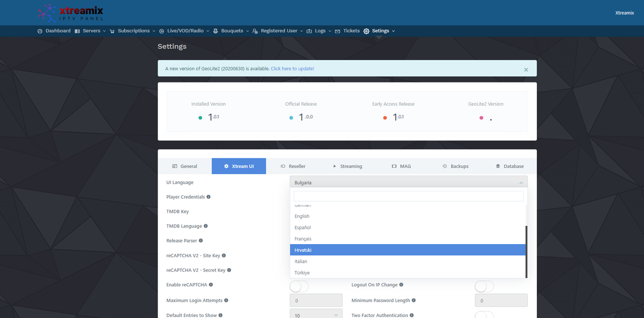Click the 'Click here to update!' link

coord(292,68)
